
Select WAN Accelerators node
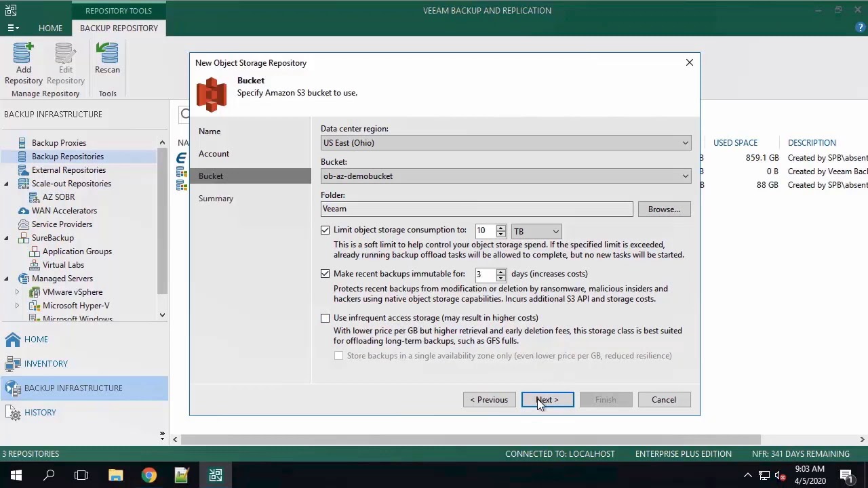[64, 211]
